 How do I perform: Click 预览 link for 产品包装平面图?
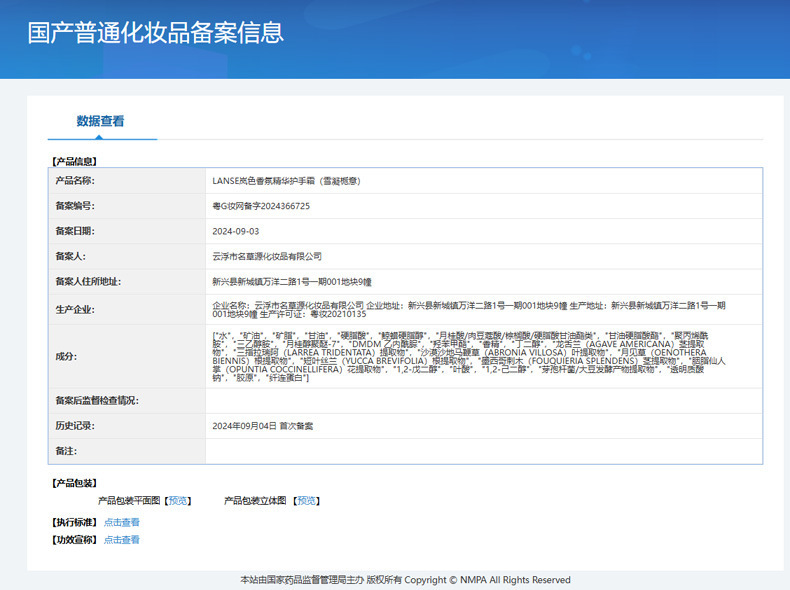click(x=178, y=500)
